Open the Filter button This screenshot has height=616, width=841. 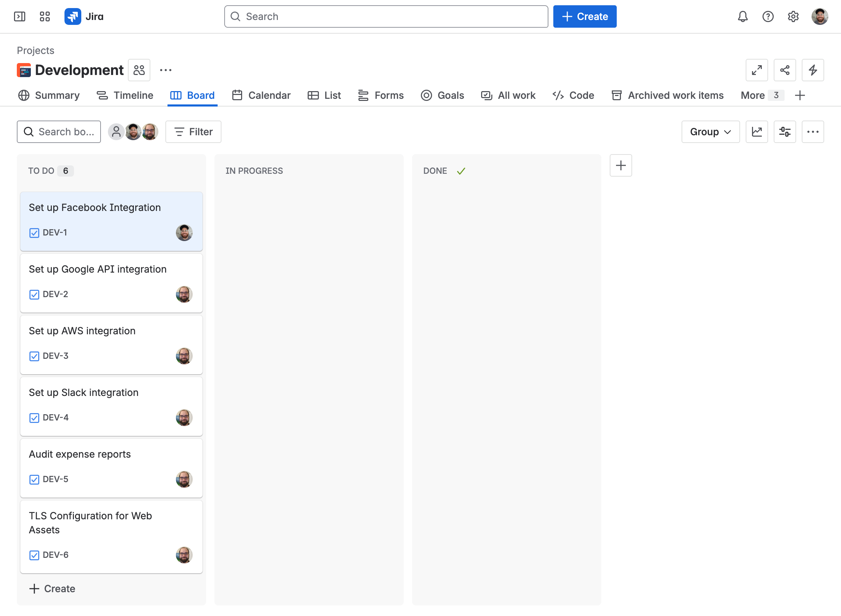point(193,132)
